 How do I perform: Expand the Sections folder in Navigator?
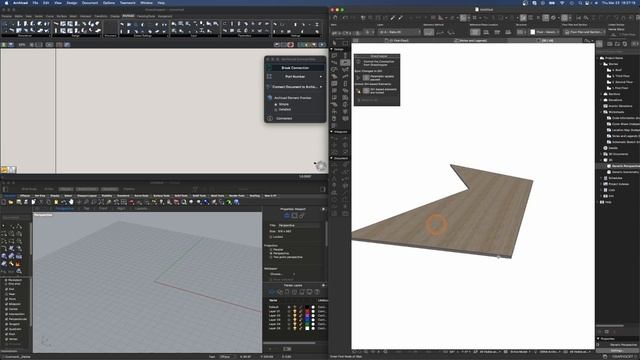point(601,94)
